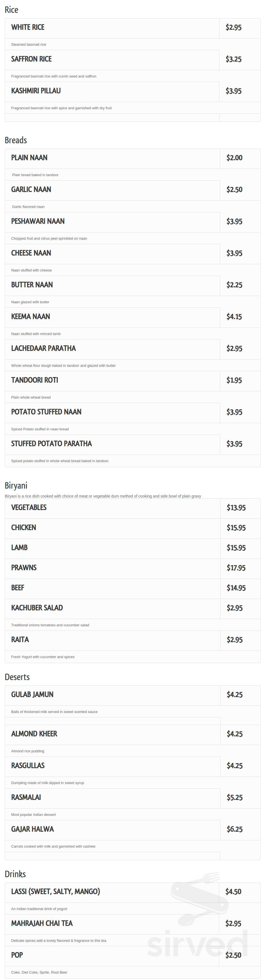This screenshot has width=264, height=980.
Task: Click the Peshawari Naan item name
Action: click(x=38, y=221)
